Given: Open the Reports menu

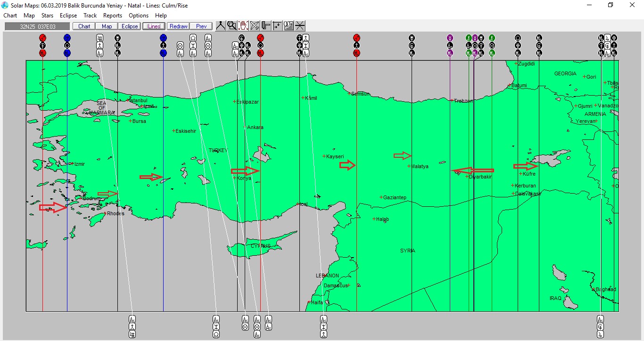Looking at the screenshot, I should [x=113, y=16].
